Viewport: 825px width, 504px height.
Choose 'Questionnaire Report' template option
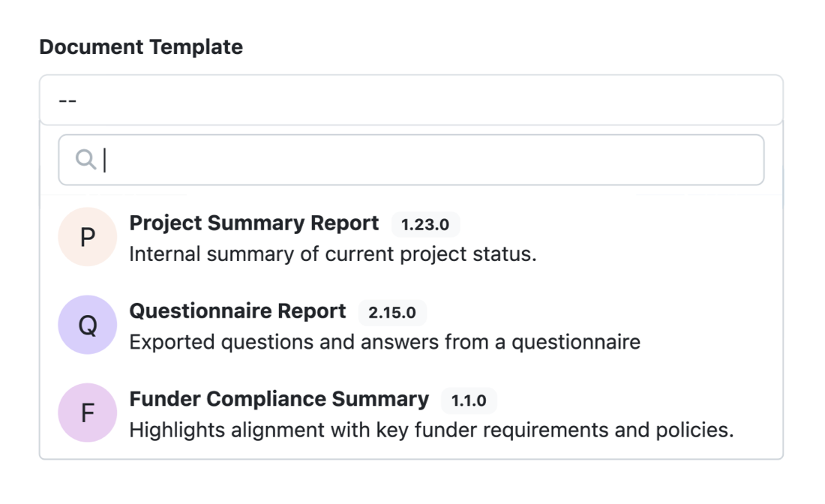(x=411, y=325)
